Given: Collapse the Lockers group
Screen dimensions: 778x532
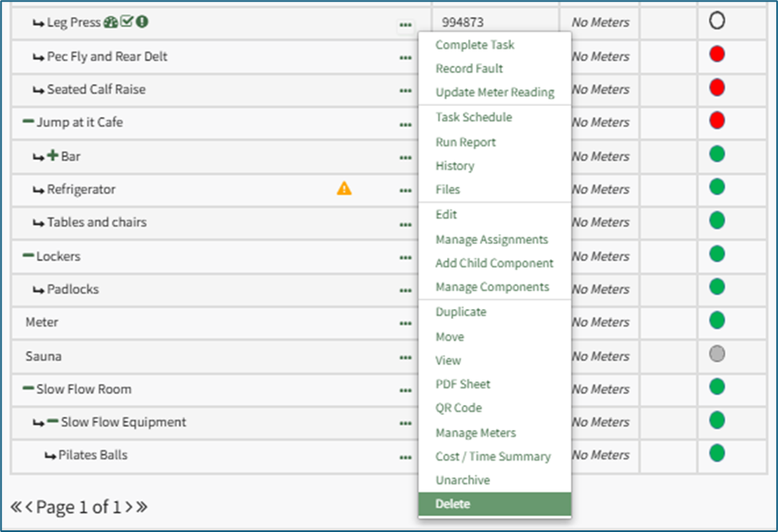Looking at the screenshot, I should [x=29, y=255].
